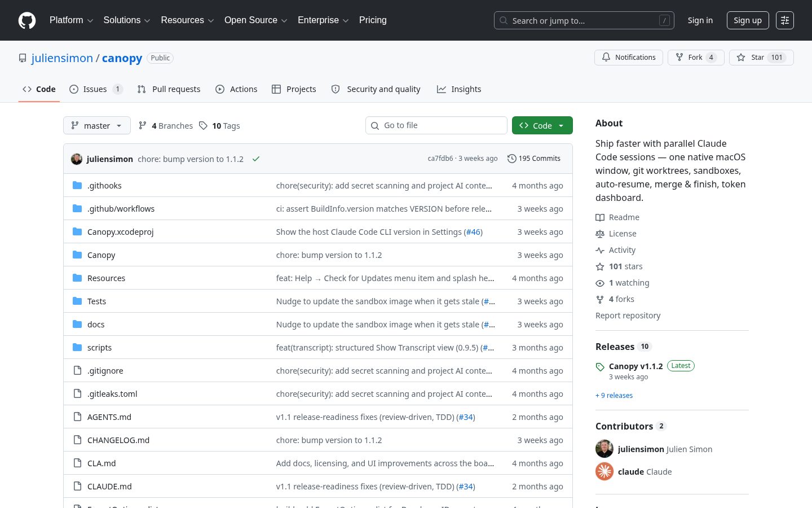
Task: Click the fork icon in Fork button
Action: pos(679,58)
